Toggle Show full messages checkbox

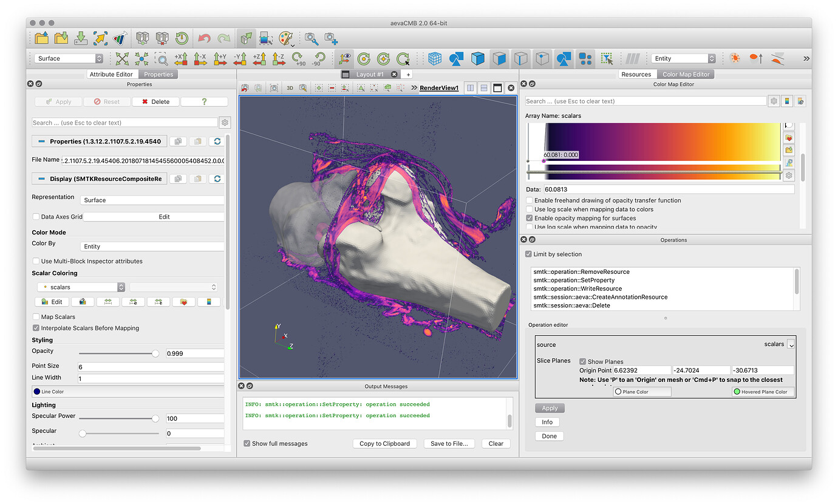(x=247, y=444)
